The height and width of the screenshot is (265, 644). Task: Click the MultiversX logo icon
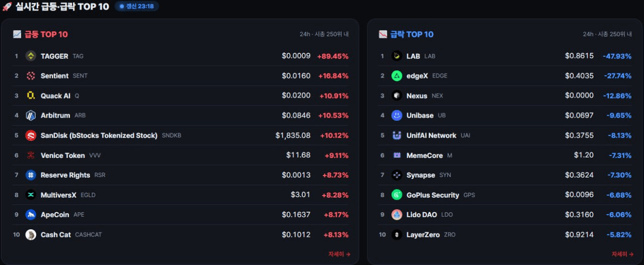pos(31,195)
